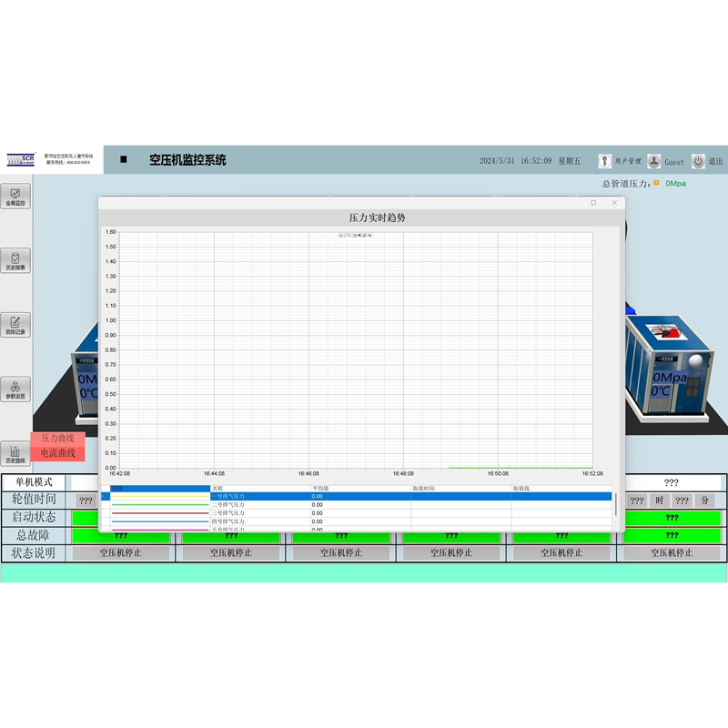Viewport: 728px width, 728px height.
Task: Click the 退出 power icon
Action: [x=698, y=161]
